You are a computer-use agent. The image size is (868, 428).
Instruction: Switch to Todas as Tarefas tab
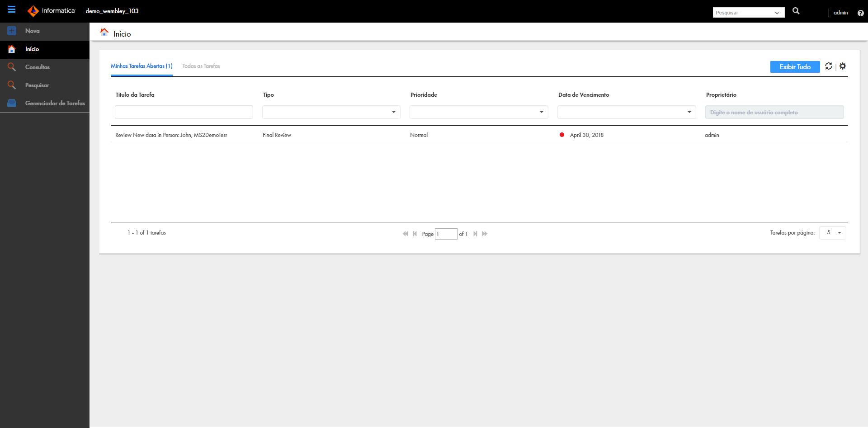click(x=201, y=66)
